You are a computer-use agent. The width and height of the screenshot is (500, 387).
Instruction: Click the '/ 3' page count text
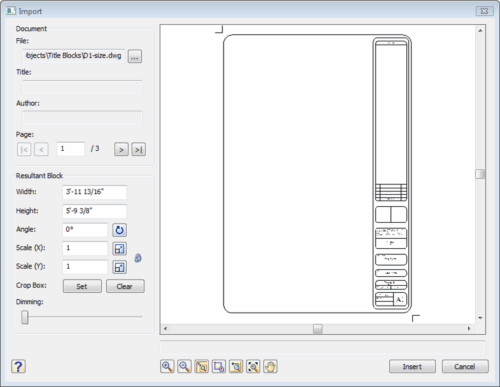[95, 149]
